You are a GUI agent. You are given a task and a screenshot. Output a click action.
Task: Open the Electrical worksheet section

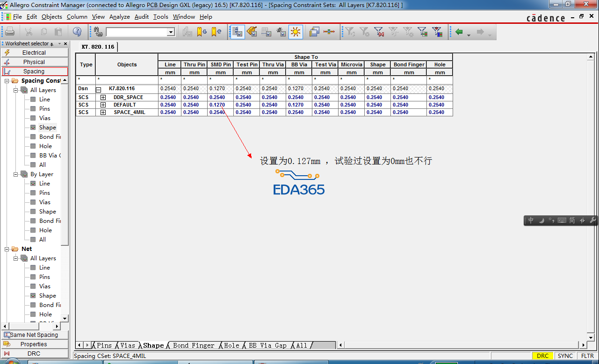[35, 53]
